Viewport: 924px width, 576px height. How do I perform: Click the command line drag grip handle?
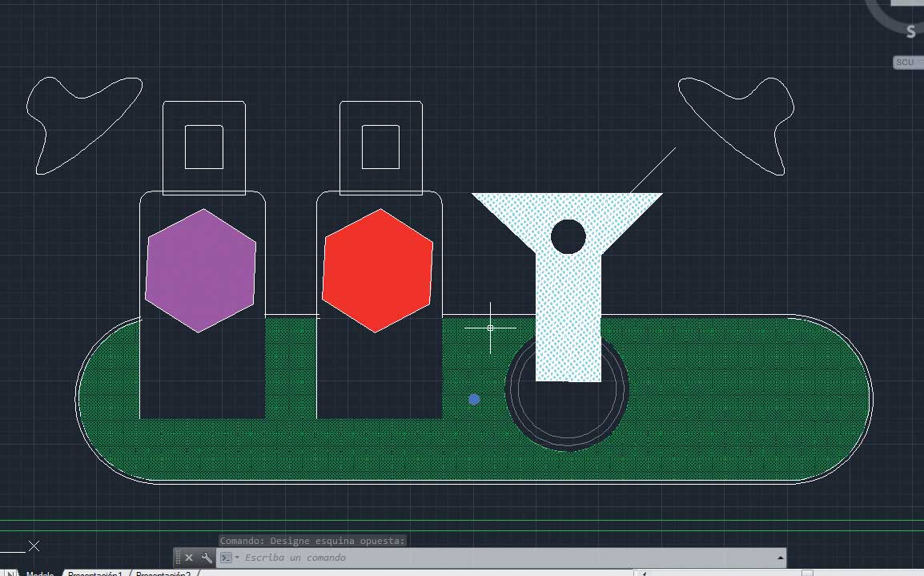tap(179, 558)
